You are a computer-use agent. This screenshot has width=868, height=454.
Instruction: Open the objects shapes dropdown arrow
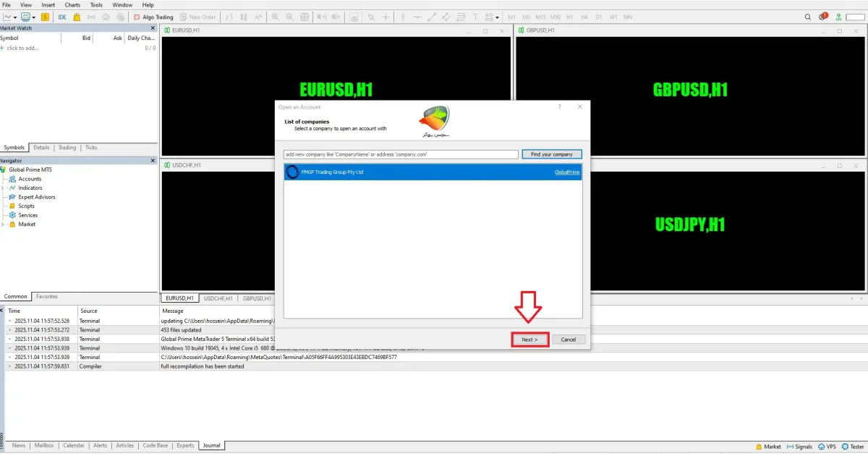coord(497,17)
